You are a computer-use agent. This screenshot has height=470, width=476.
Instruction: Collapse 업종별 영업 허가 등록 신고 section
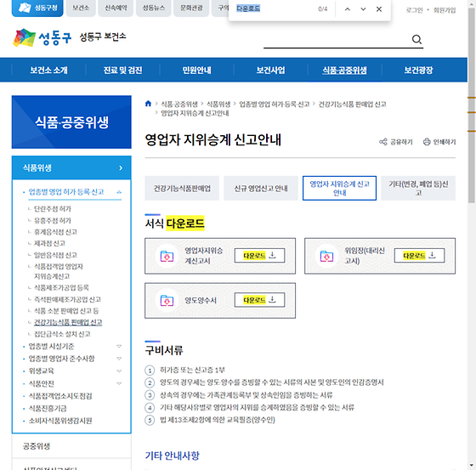[119, 192]
